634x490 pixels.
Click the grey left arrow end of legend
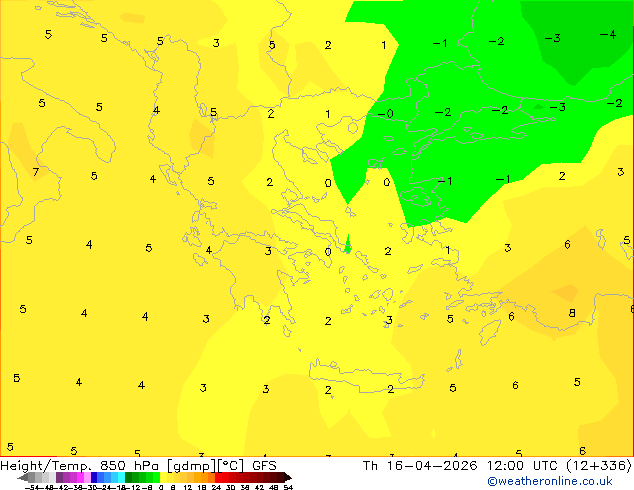coord(22,477)
